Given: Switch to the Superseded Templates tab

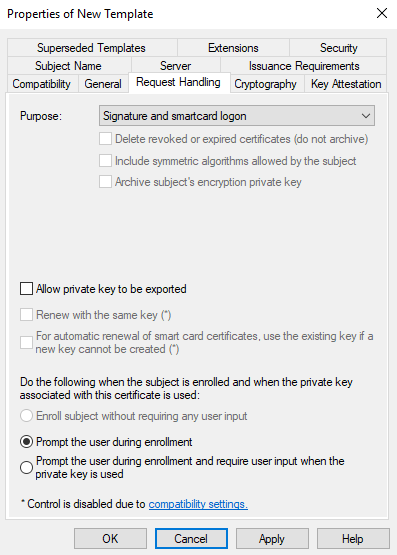Looking at the screenshot, I should (92, 48).
